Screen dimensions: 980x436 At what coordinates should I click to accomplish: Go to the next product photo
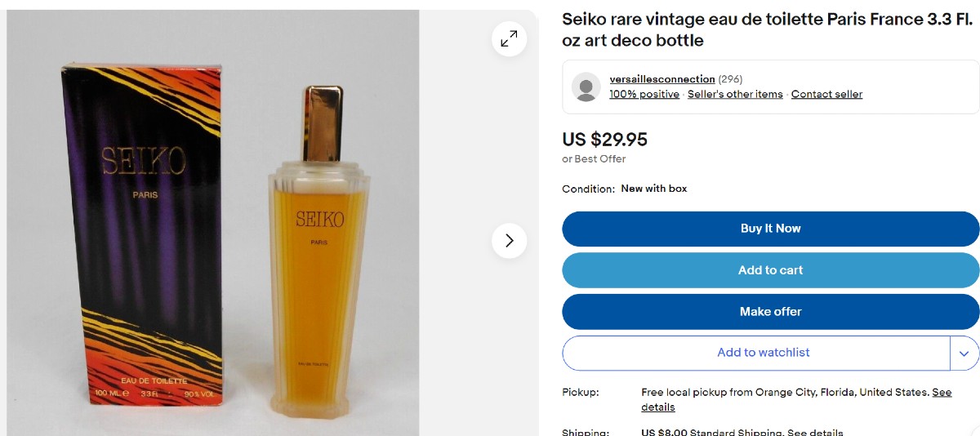click(x=509, y=241)
